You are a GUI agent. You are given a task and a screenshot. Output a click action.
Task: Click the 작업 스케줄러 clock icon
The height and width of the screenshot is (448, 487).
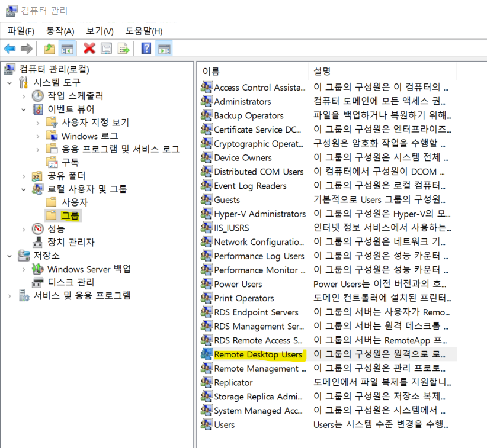(x=37, y=96)
